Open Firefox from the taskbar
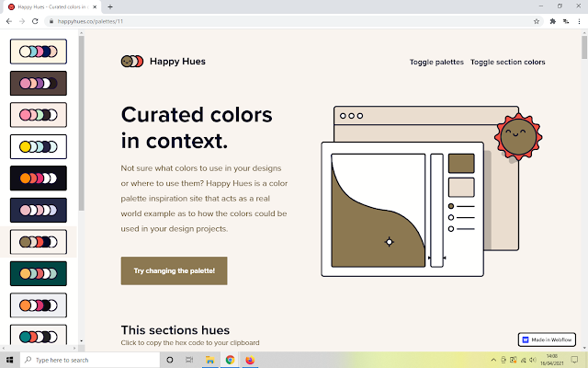Viewport: 588px width, 368px height. (250, 360)
